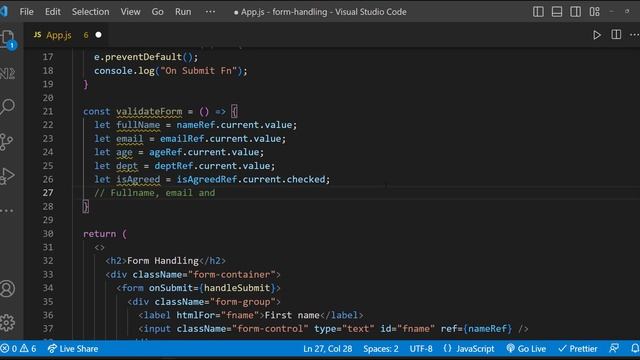Open feedback icon in status bar
This screenshot has width=640, height=360.
(x=614, y=349)
